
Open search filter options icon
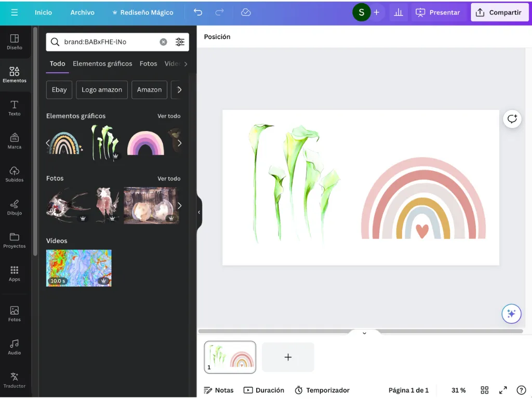pyautogui.click(x=180, y=42)
